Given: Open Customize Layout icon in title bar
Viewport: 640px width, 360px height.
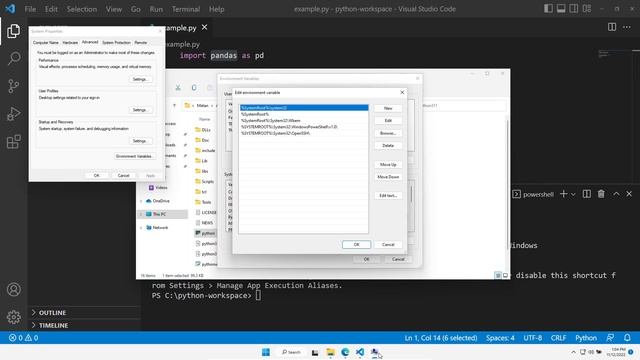Looking at the screenshot, I should 587,9.
